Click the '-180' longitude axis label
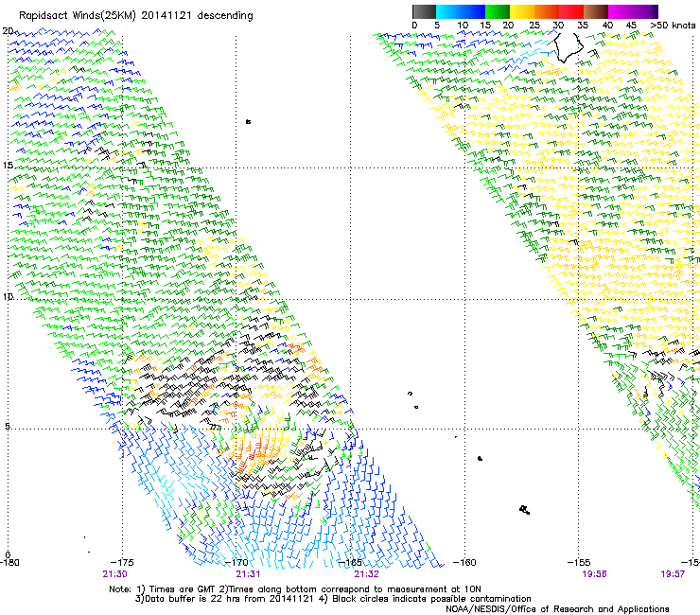 tap(9, 562)
